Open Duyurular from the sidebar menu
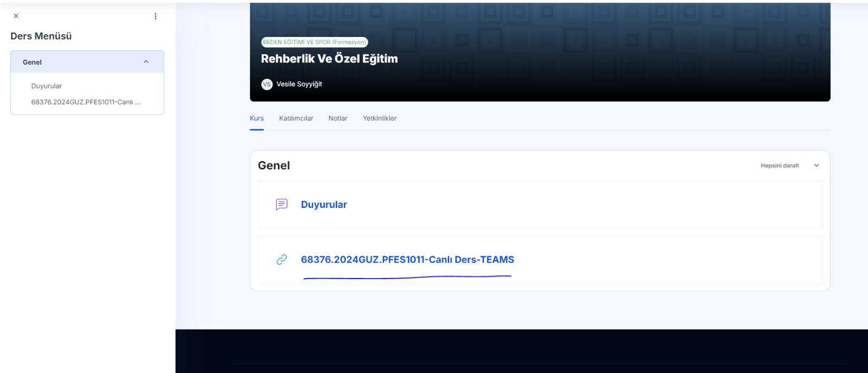Viewport: 868px width, 373px height. coord(47,86)
